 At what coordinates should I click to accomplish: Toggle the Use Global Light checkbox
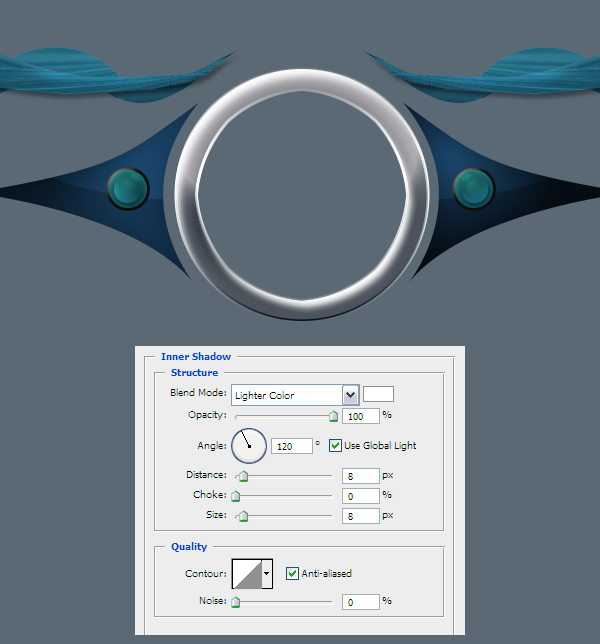(335, 446)
